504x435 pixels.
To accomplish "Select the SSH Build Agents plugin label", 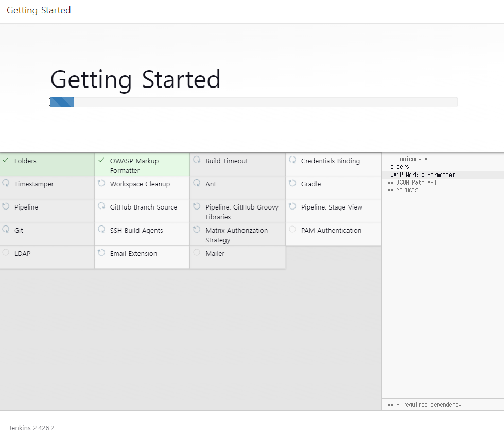I will click(136, 230).
